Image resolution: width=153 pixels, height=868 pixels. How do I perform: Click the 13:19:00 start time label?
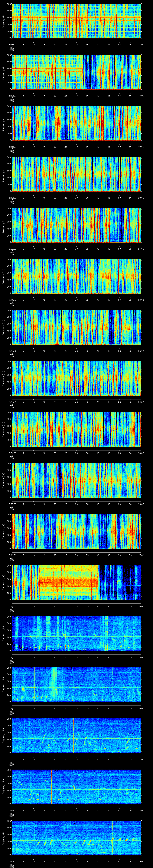point(12,198)
